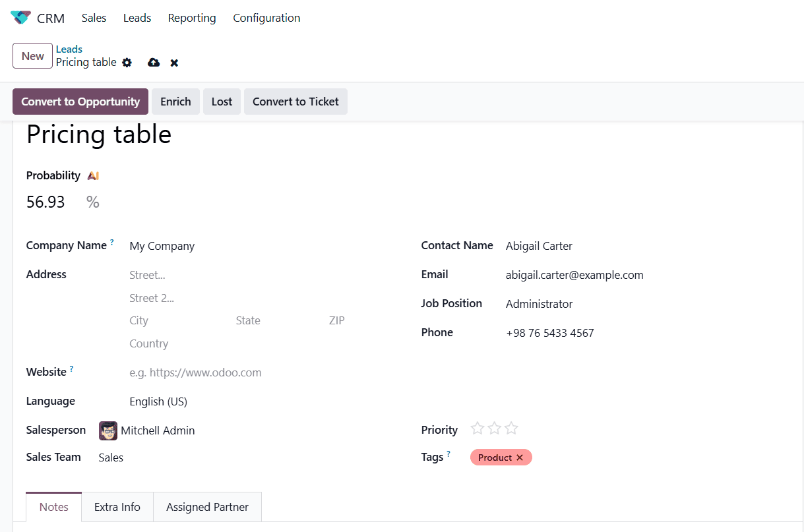The width and height of the screenshot is (804, 532).
Task: Open the Leads menu
Action: coord(137,18)
